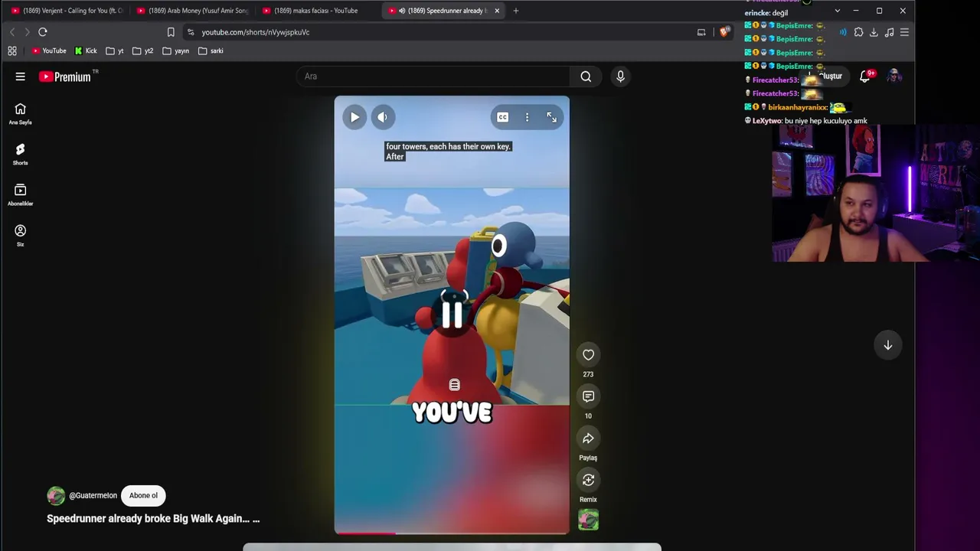
Task: Expand the yt bookmark folder
Action: (x=115, y=51)
